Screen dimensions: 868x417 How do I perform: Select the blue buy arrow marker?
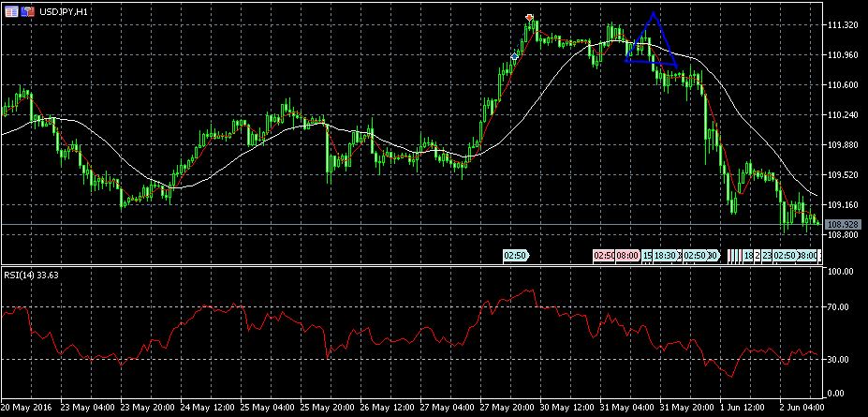[514, 57]
